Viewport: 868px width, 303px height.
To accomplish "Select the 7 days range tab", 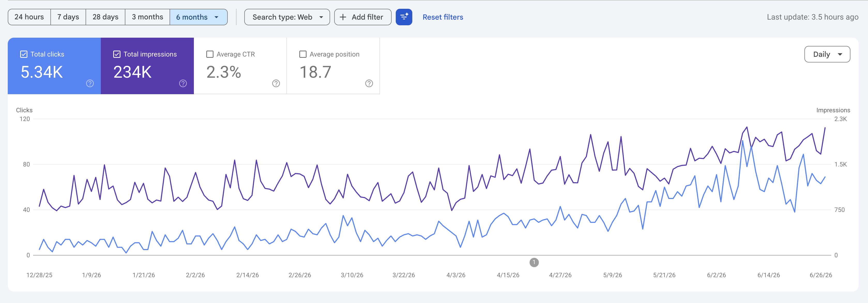I will click(x=68, y=17).
